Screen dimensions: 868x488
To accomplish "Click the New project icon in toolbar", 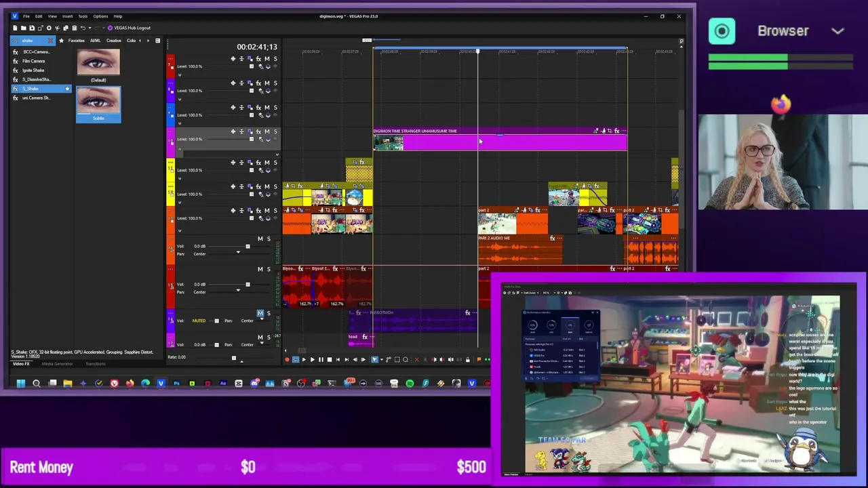I will pyautogui.click(x=16, y=28).
